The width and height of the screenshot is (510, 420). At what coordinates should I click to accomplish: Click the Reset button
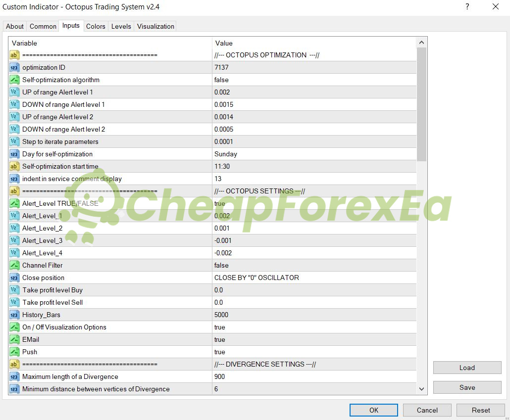pos(481,410)
